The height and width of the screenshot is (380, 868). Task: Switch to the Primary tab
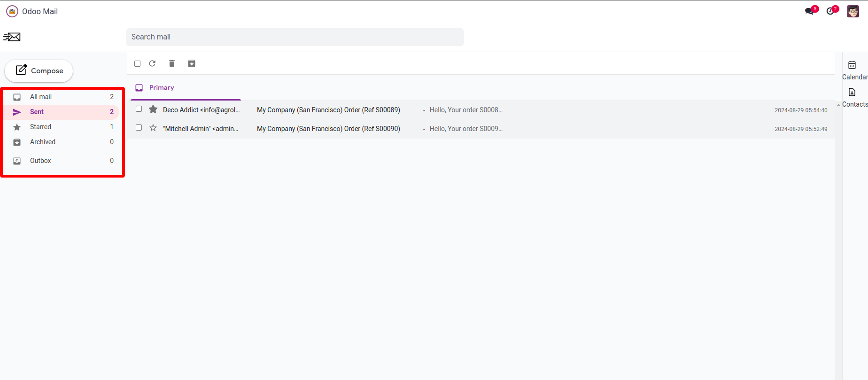click(x=186, y=88)
